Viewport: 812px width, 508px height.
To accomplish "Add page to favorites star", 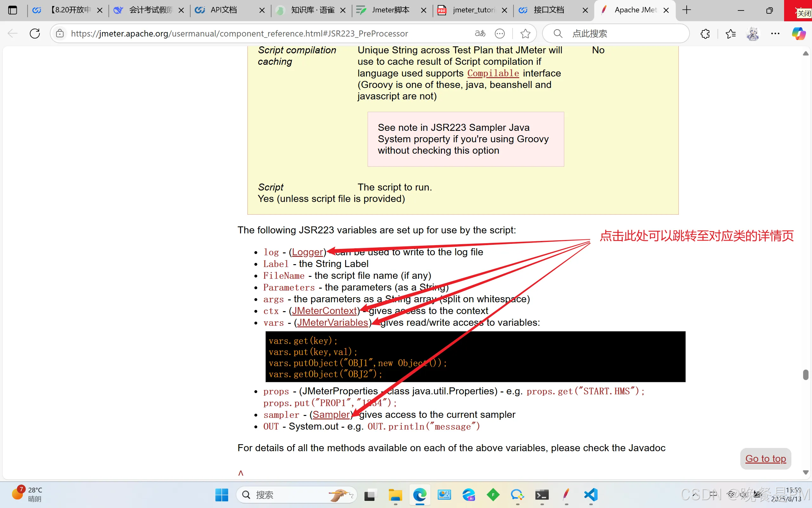I will [x=525, y=33].
